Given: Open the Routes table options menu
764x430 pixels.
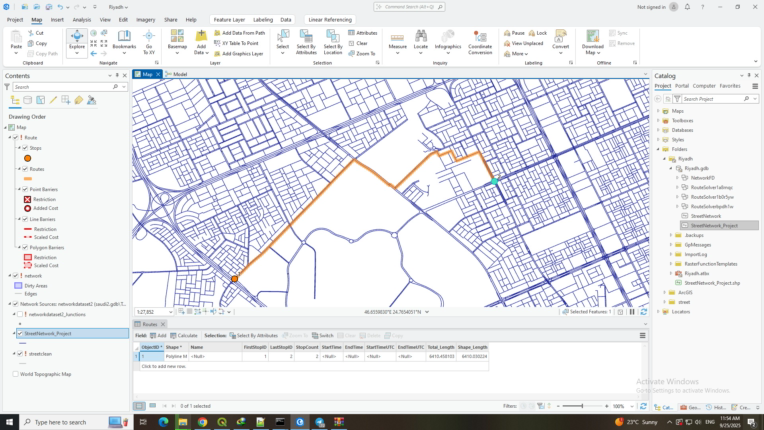Looking at the screenshot, I should point(643,336).
